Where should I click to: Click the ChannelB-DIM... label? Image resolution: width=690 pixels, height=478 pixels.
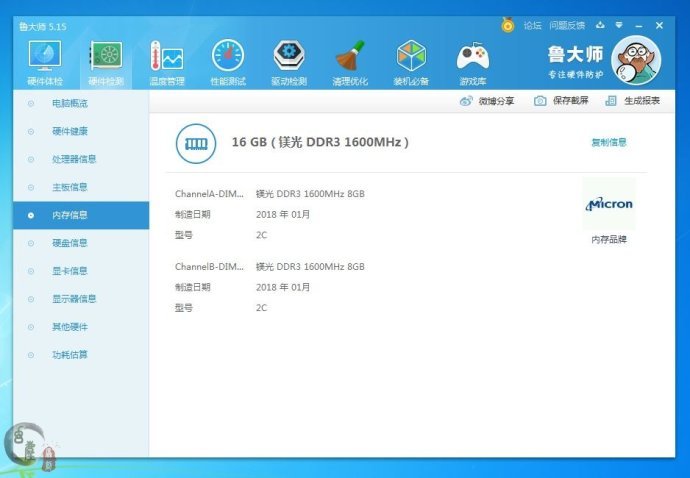(x=209, y=266)
